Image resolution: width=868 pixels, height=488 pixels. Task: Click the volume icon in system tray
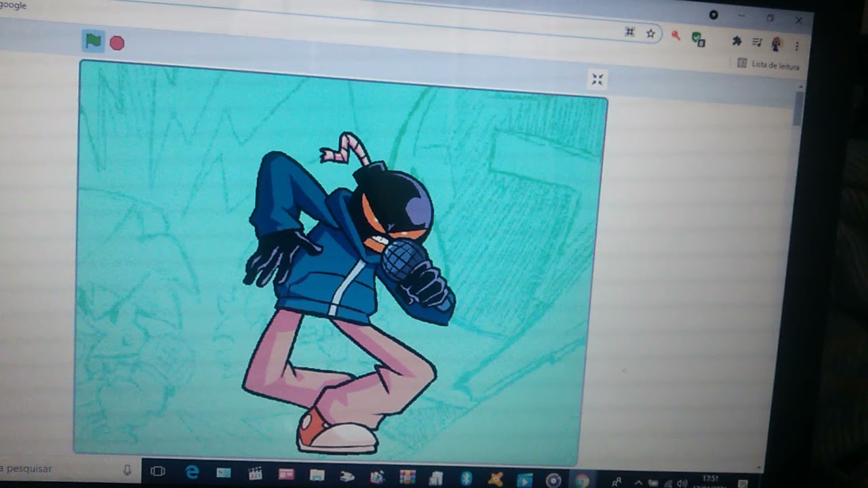tap(682, 483)
